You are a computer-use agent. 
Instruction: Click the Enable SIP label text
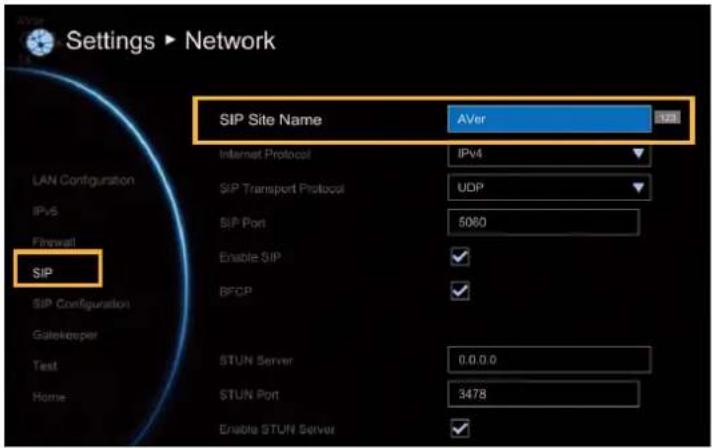(x=250, y=257)
